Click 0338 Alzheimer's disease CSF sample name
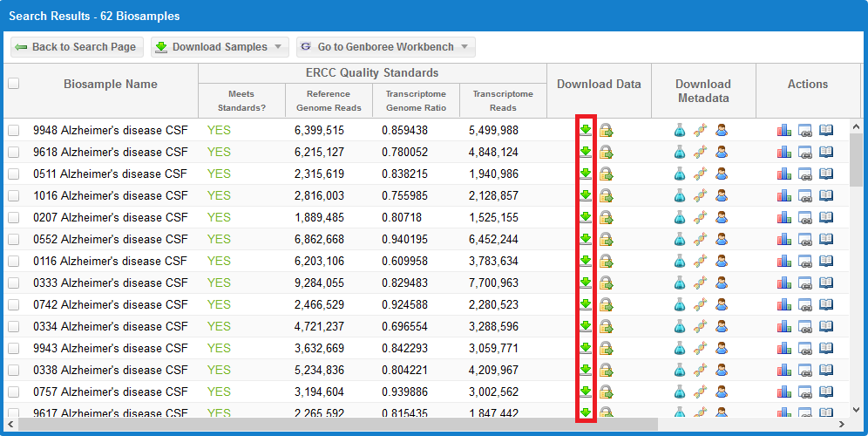Image resolution: width=868 pixels, height=436 pixels. click(110, 370)
